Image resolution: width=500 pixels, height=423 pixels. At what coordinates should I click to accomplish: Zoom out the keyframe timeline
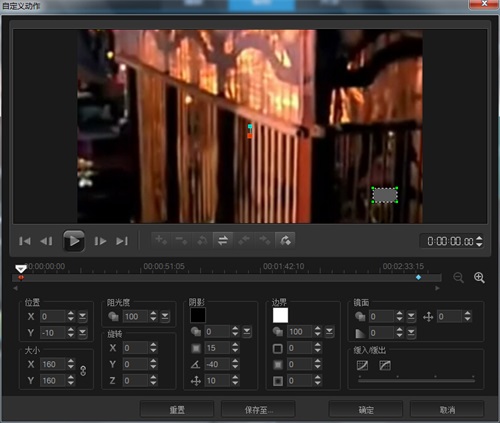coord(458,277)
